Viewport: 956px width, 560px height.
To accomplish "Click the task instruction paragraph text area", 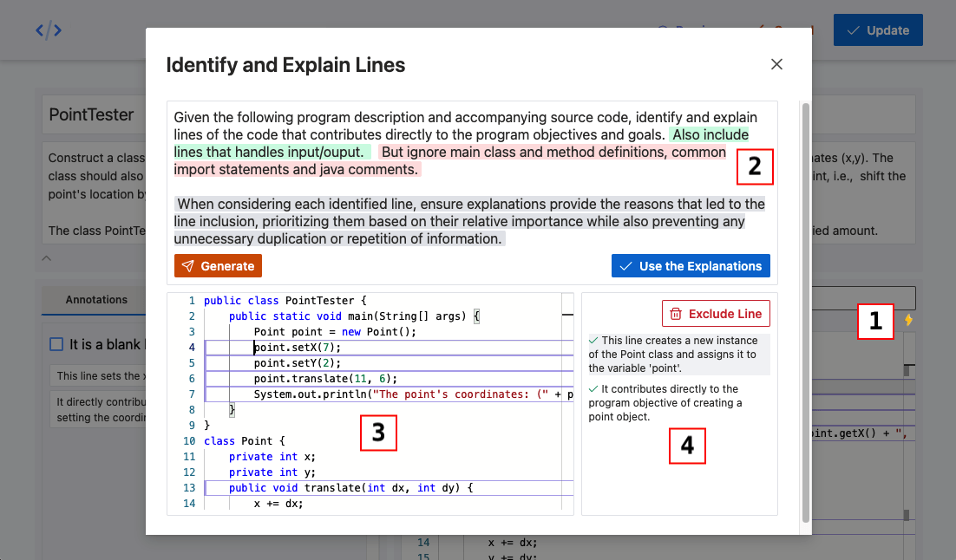I will [x=472, y=178].
